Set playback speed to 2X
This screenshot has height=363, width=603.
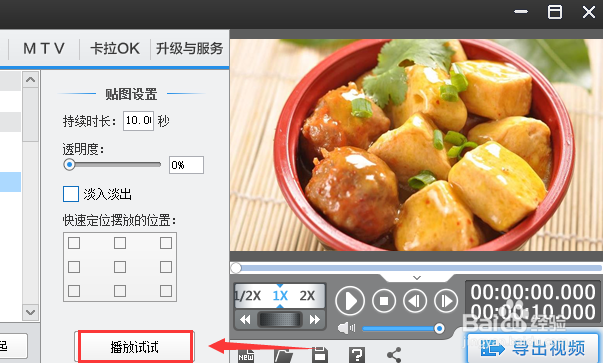(x=307, y=296)
